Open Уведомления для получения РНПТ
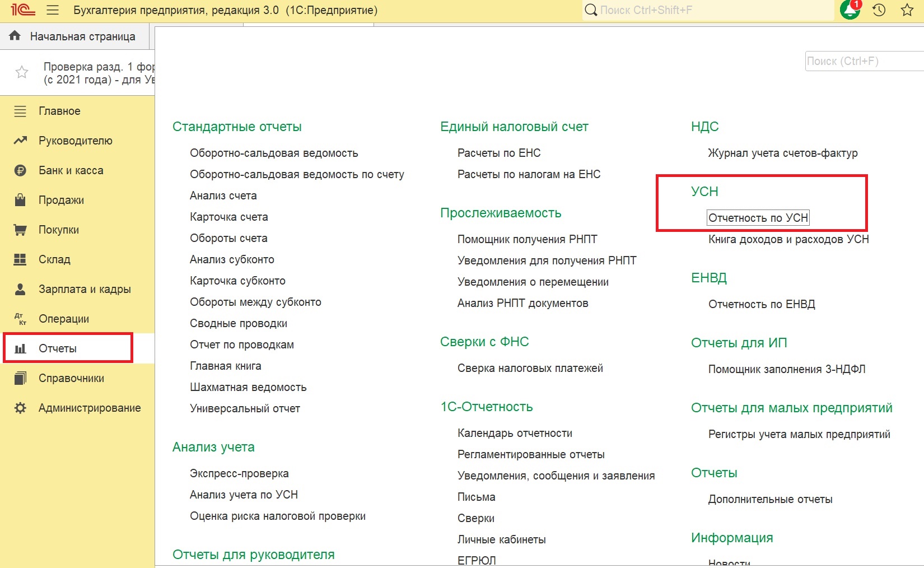924x568 pixels. tap(547, 260)
